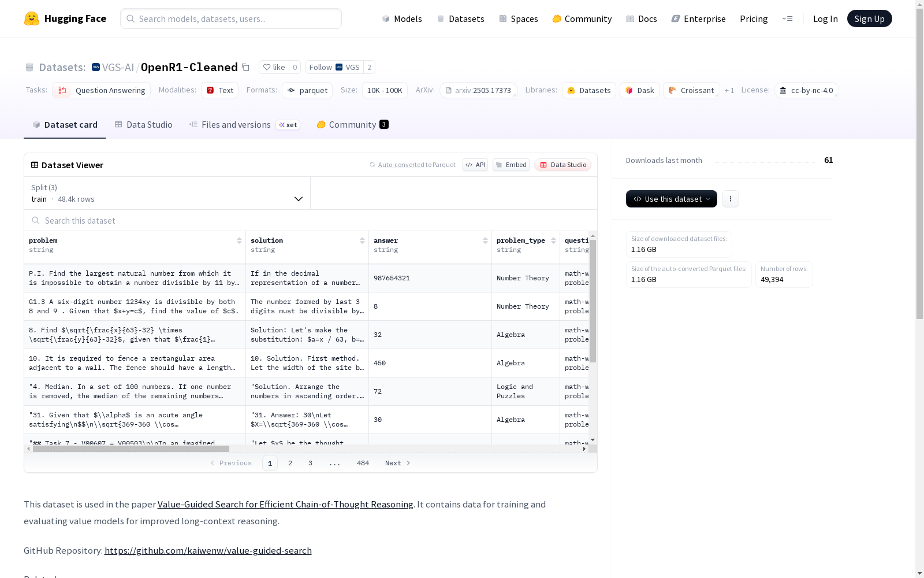Open the Files and versions tab
The height and width of the screenshot is (578, 924).
(244, 125)
